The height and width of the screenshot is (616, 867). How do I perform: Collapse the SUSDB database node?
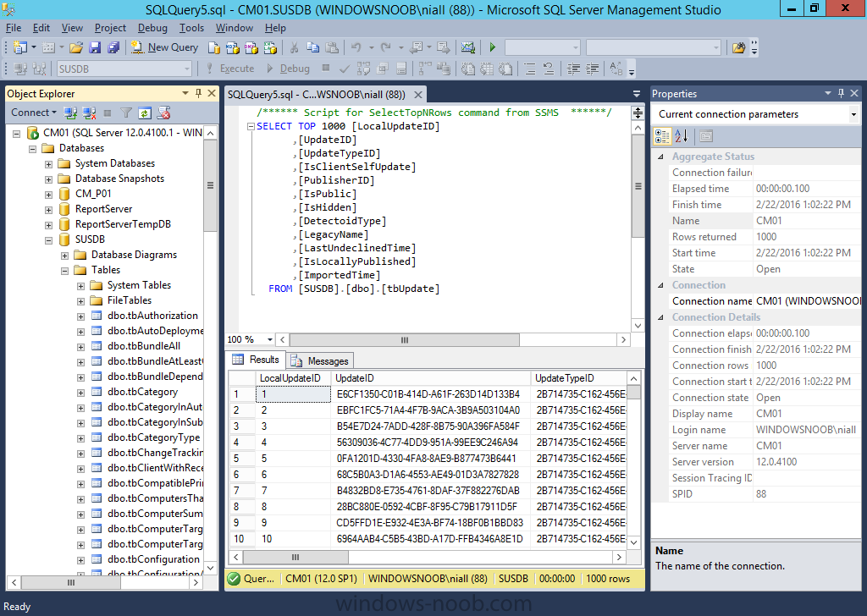coord(48,240)
